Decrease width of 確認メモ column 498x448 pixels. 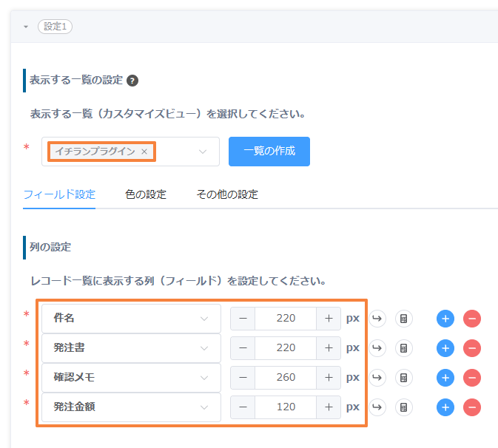(x=243, y=378)
